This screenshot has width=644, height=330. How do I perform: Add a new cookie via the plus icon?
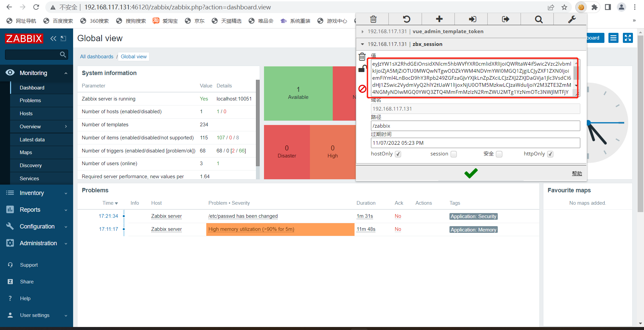tap(438, 19)
